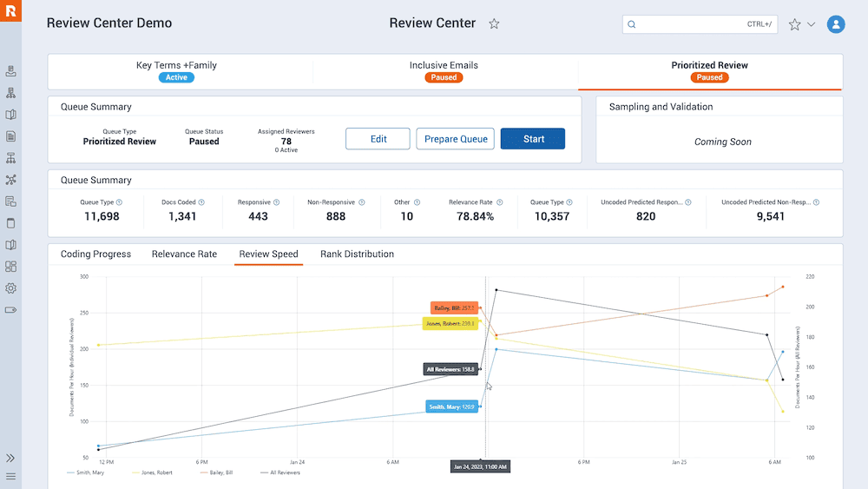Open the settings gear in sidebar
The image size is (868, 489).
coord(10,288)
